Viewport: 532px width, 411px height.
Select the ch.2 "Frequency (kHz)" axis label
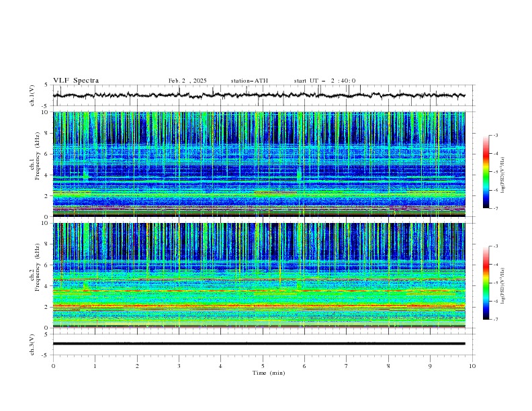(38, 267)
